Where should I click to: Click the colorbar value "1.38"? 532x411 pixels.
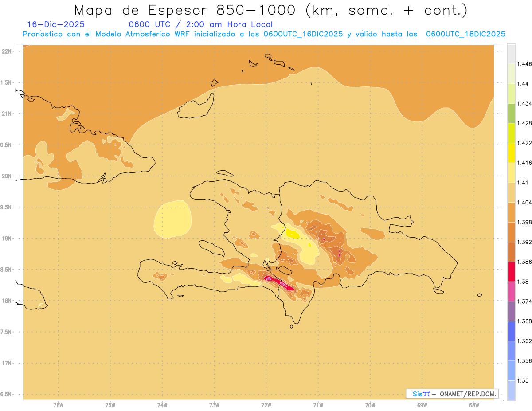[x=523, y=282]
